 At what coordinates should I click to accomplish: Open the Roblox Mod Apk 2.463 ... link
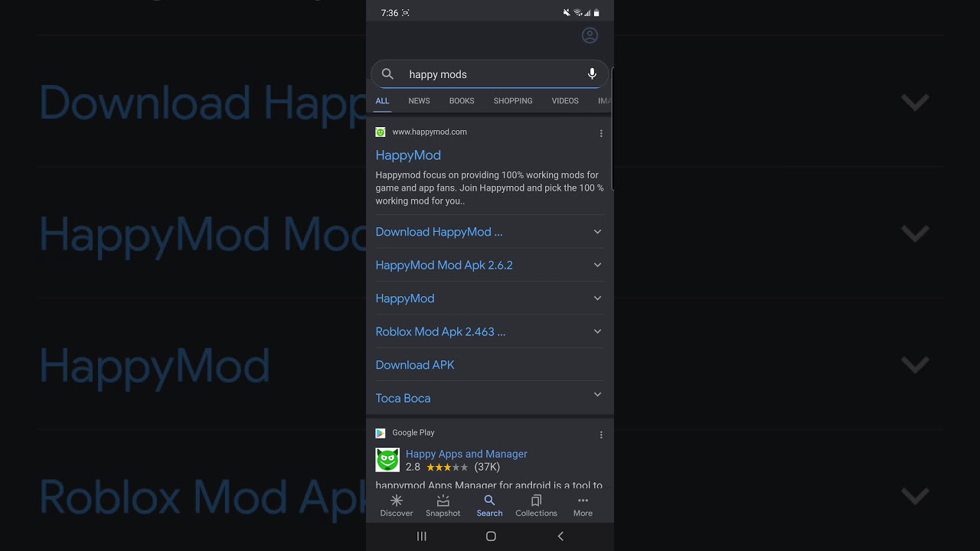440,331
